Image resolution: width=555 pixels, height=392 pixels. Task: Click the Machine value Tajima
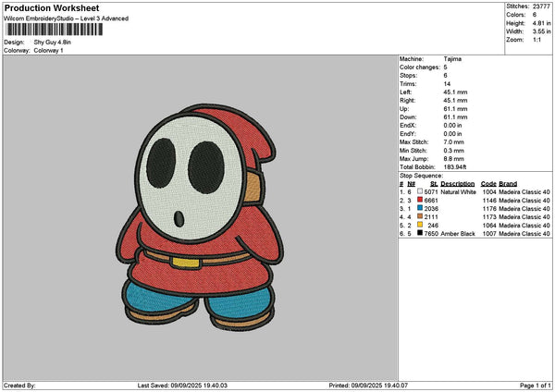452,59
